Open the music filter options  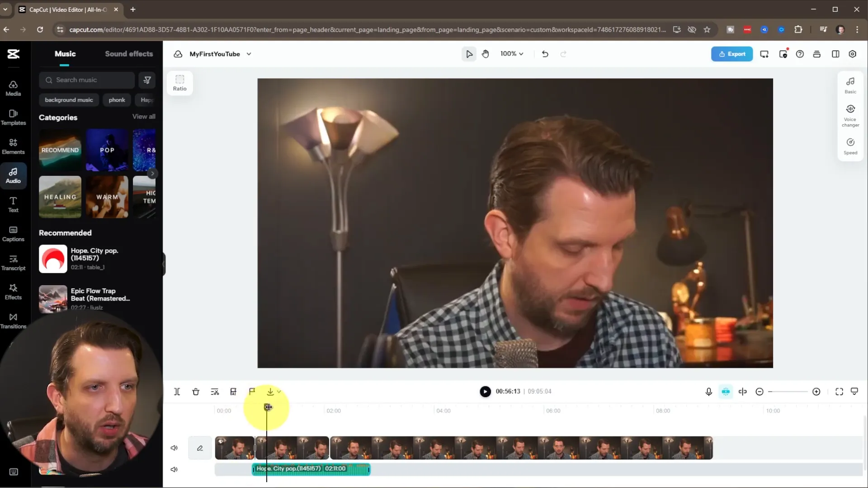pyautogui.click(x=147, y=80)
